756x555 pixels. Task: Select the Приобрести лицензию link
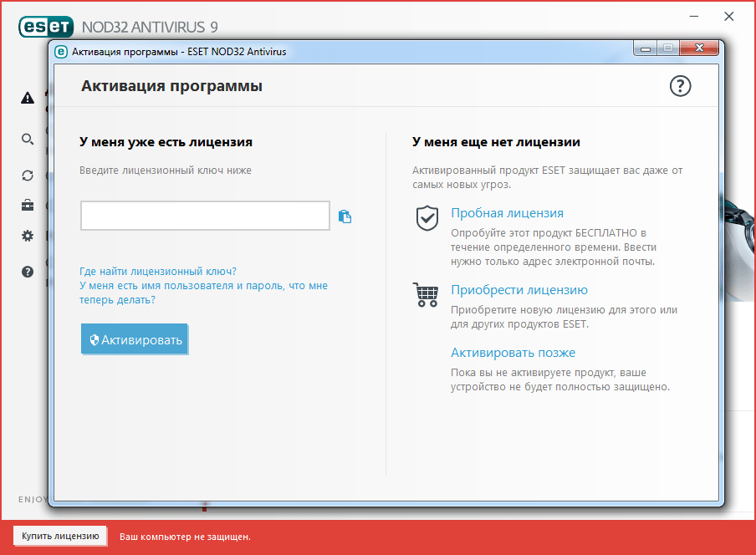tap(518, 290)
